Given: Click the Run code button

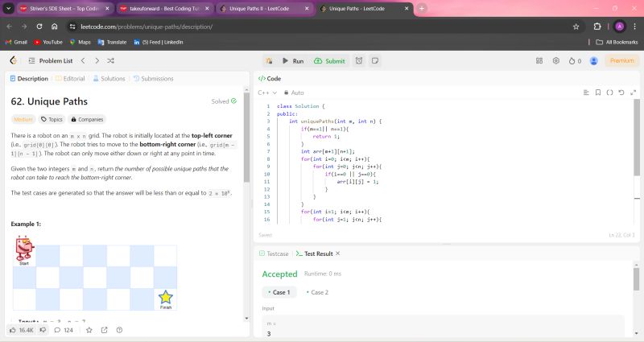Looking at the screenshot, I should click(x=291, y=60).
